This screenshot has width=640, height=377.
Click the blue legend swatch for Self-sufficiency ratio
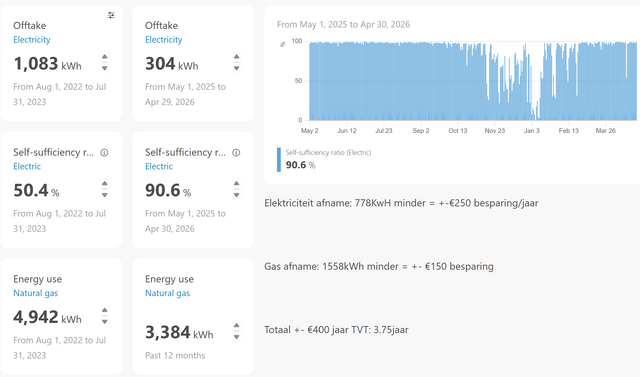coord(279,160)
